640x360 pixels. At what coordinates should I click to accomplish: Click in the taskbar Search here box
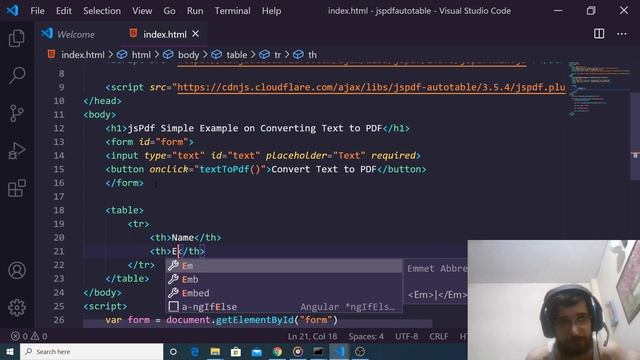tap(91, 351)
